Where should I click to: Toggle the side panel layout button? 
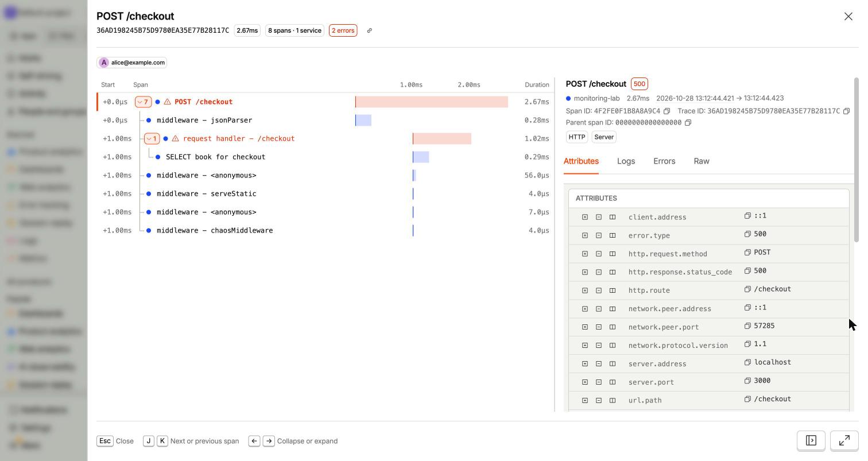pos(811,440)
